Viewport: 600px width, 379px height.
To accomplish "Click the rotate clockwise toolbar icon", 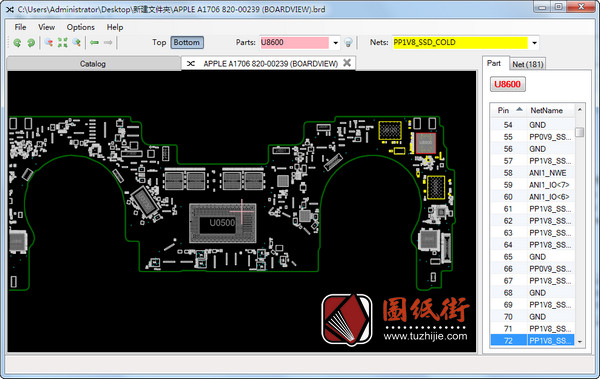I will point(31,42).
